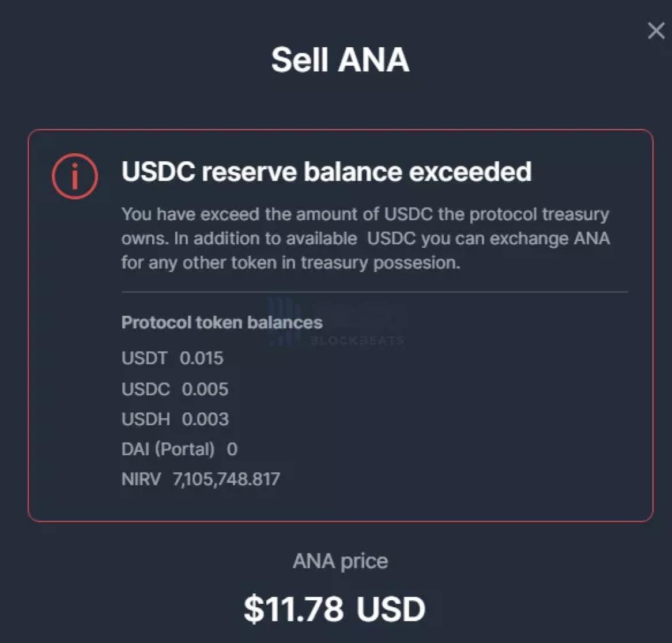Select the DAI (Portal) token label
This screenshot has height=643, width=672.
coord(168,449)
